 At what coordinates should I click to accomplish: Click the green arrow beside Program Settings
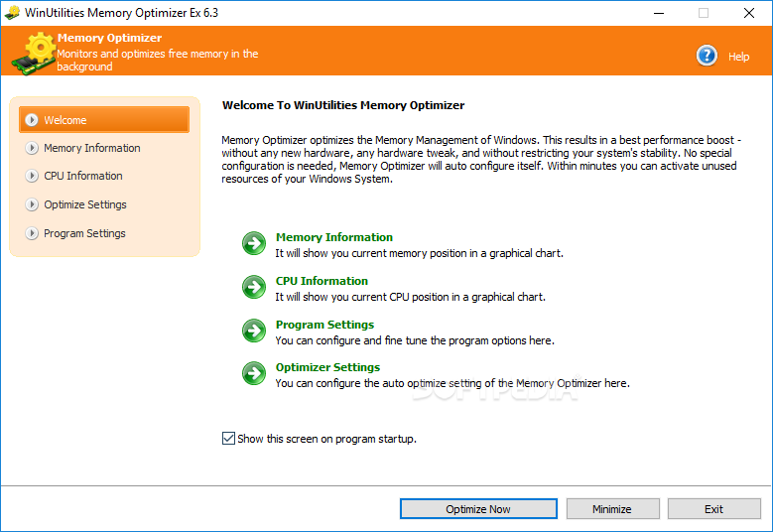coord(254,331)
